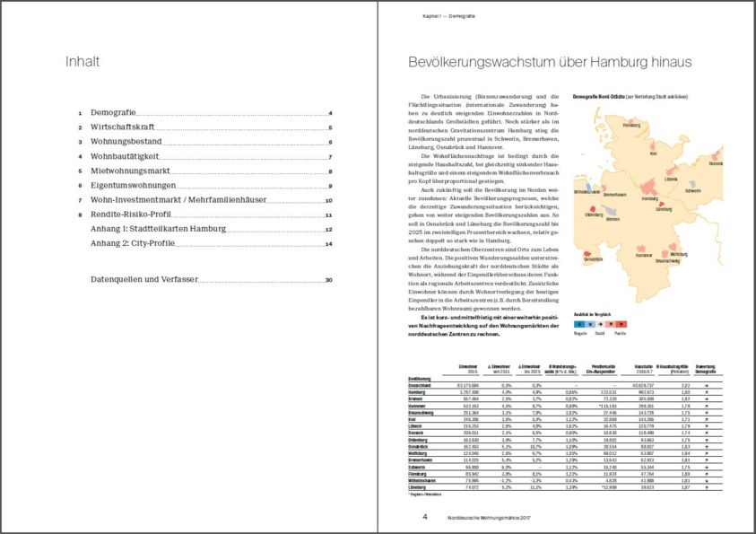
Task: Click the light red legend swatch
Action: click(611, 325)
